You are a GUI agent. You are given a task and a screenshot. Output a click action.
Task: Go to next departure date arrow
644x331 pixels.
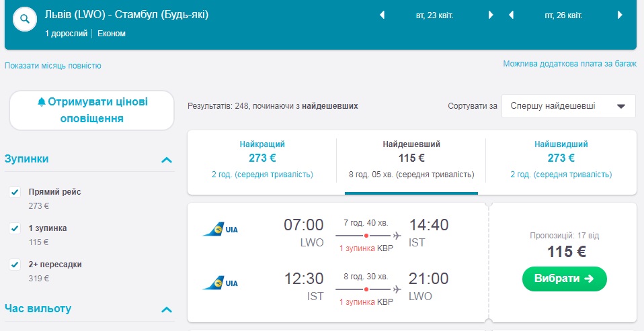coord(491,15)
